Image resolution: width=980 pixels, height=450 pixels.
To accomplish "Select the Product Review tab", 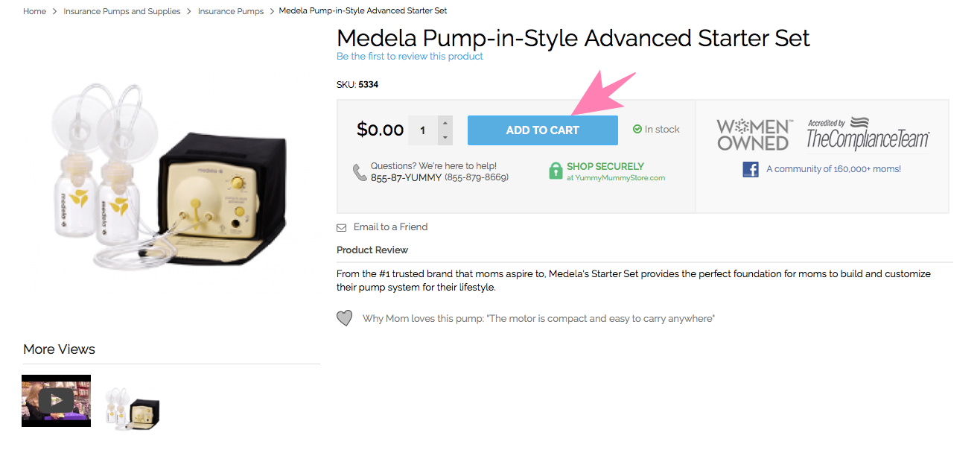I will click(372, 250).
